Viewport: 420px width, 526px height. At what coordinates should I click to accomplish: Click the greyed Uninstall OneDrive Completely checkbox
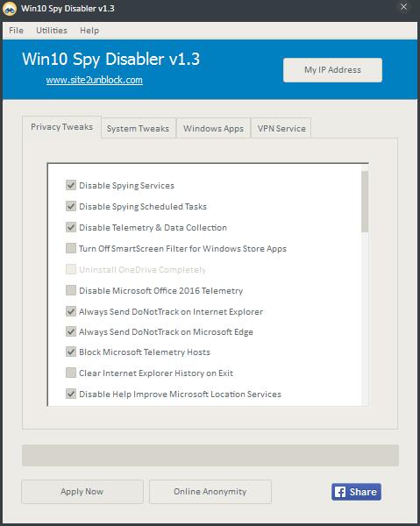pyautogui.click(x=71, y=269)
